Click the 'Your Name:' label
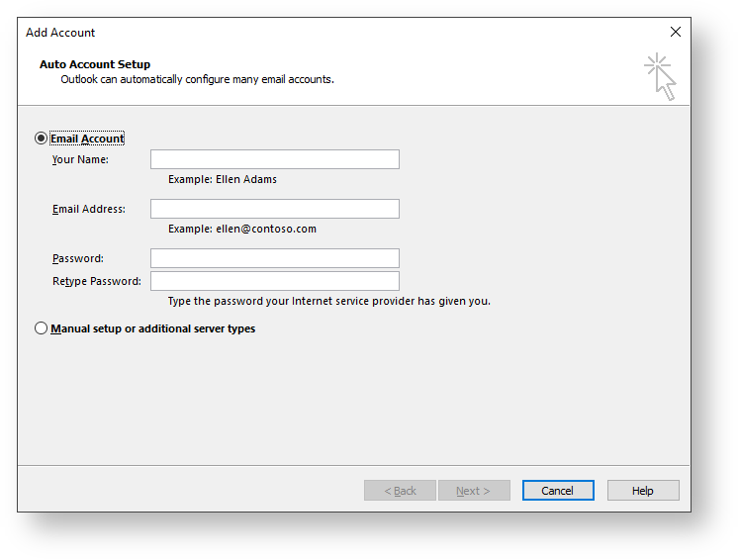739x560 pixels. (x=80, y=159)
